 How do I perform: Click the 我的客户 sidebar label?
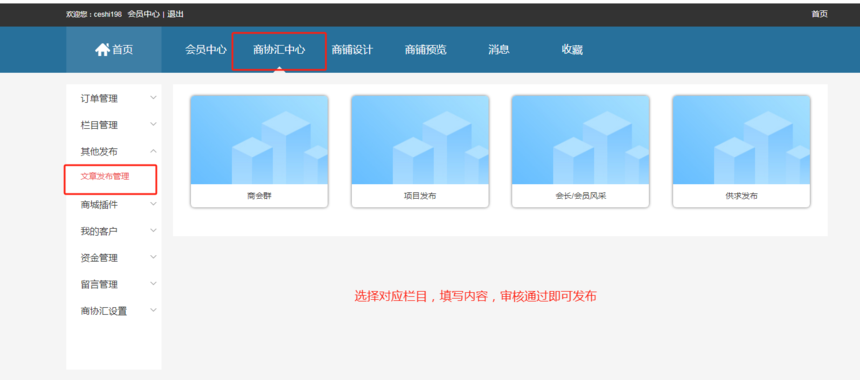coord(99,231)
